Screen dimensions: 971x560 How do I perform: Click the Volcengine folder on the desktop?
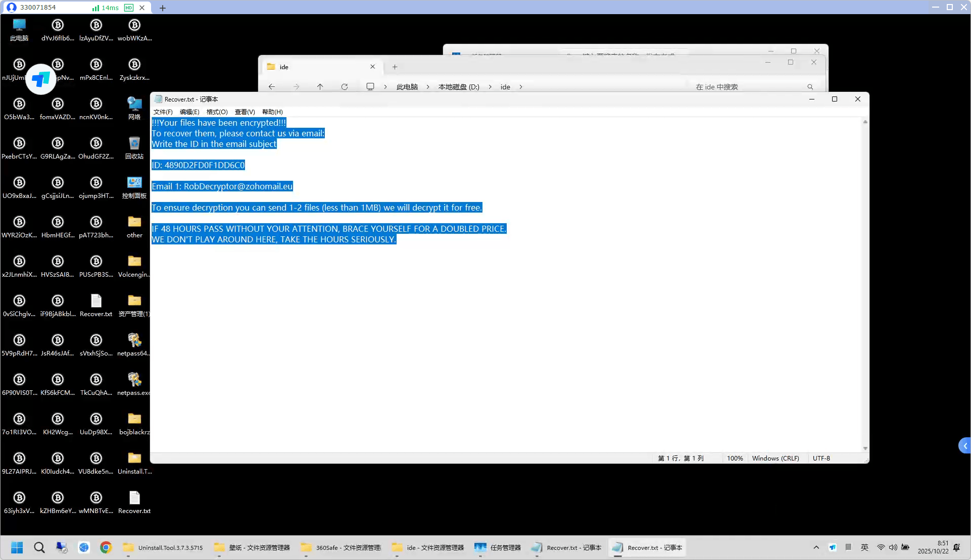pos(134,262)
